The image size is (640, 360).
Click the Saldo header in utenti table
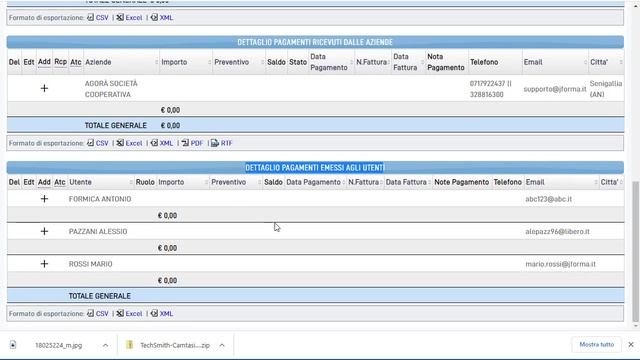tap(273, 182)
